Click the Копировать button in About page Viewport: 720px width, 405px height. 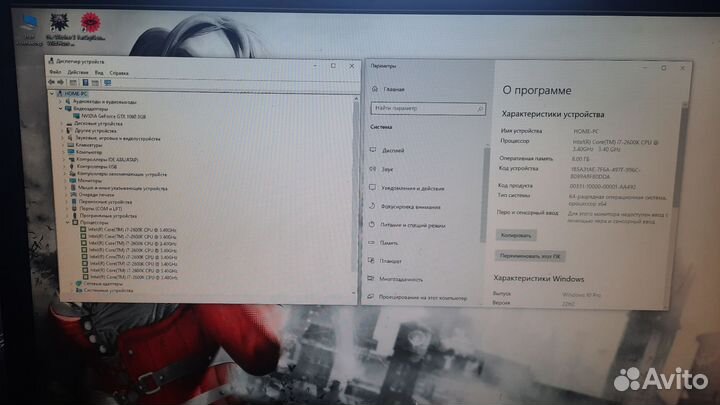(x=516, y=236)
